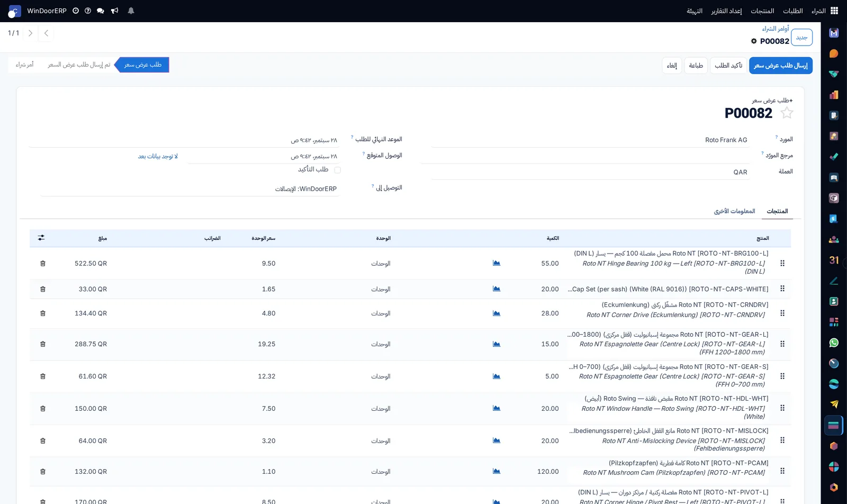This screenshot has width=847, height=504.
Task: Click the user avatar in top bar
Action: tap(14, 11)
